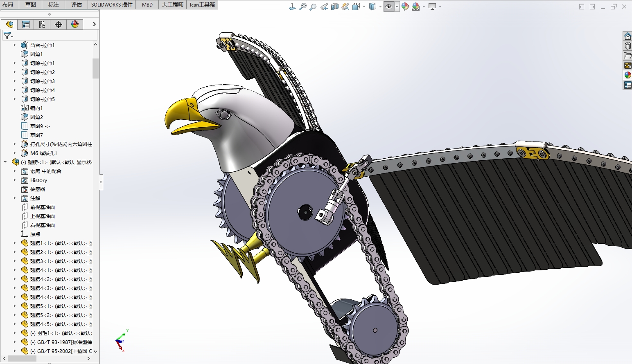Click the View Orientation cube icon
632x364 pixels.
356,7
